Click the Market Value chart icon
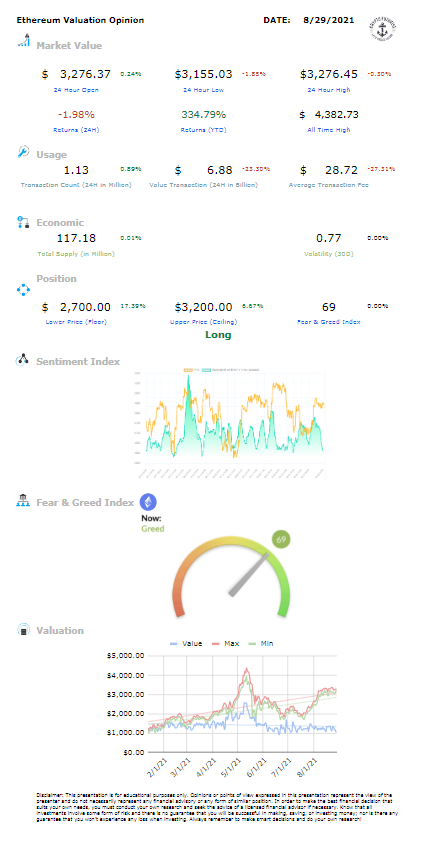424x841 pixels. [x=23, y=40]
